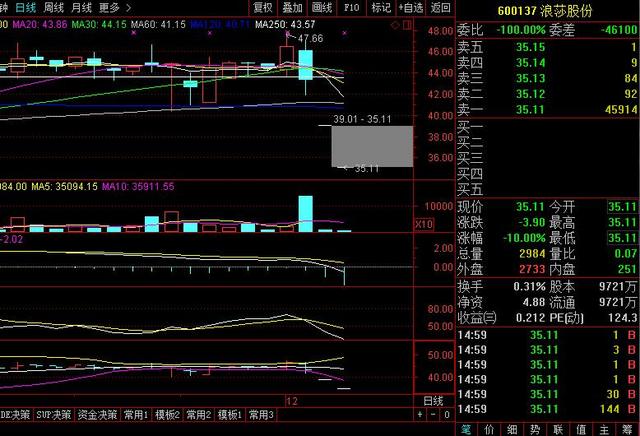Screen dimensions: 640x436
Task: Click the diamond icon above price axis
Action: point(395,25)
